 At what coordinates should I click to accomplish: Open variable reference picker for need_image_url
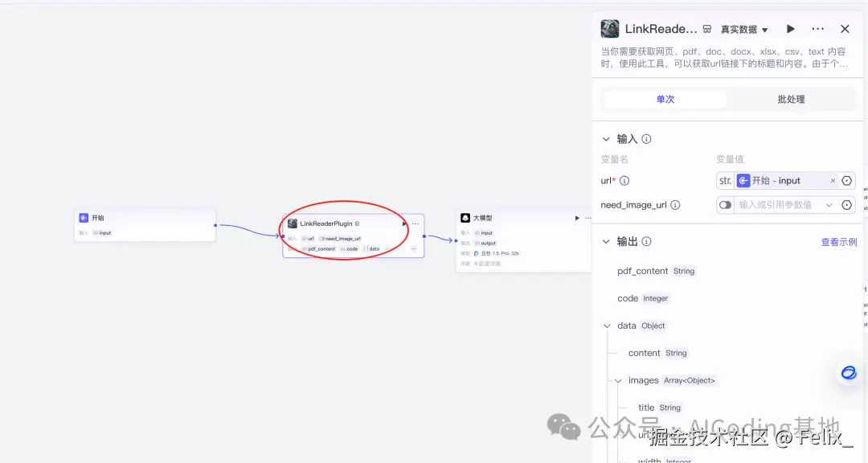point(846,205)
